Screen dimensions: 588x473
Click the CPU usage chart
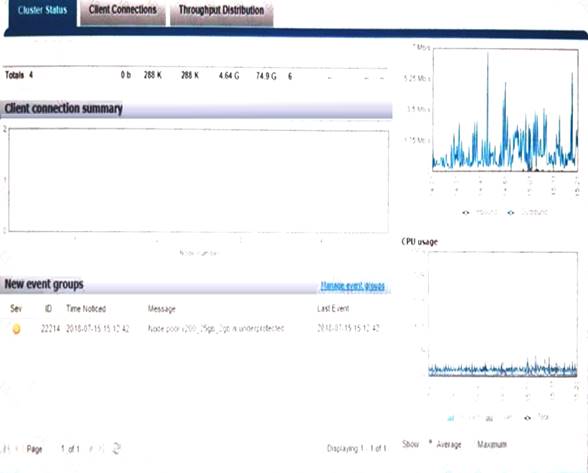502,314
